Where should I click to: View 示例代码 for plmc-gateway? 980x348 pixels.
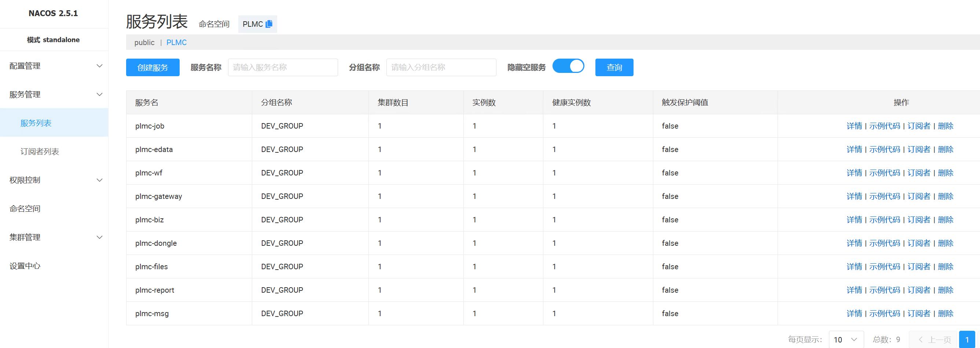[885, 196]
